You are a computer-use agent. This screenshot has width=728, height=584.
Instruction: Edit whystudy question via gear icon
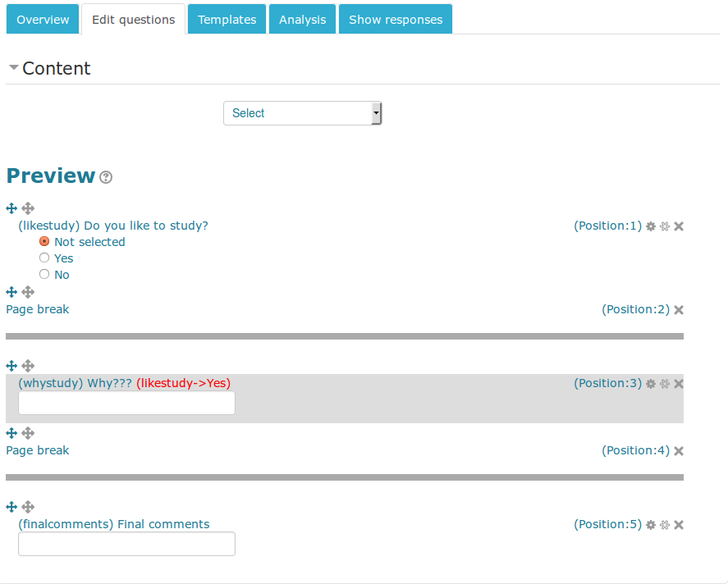tap(651, 384)
